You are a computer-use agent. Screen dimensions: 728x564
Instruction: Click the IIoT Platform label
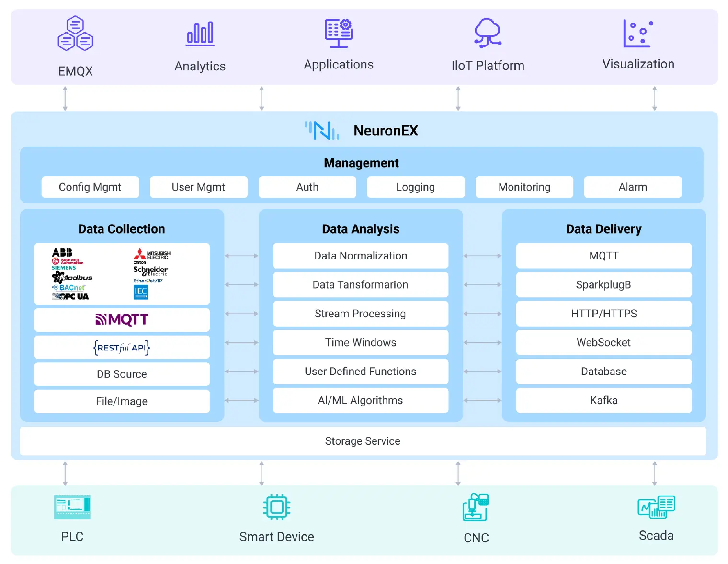[x=488, y=66]
